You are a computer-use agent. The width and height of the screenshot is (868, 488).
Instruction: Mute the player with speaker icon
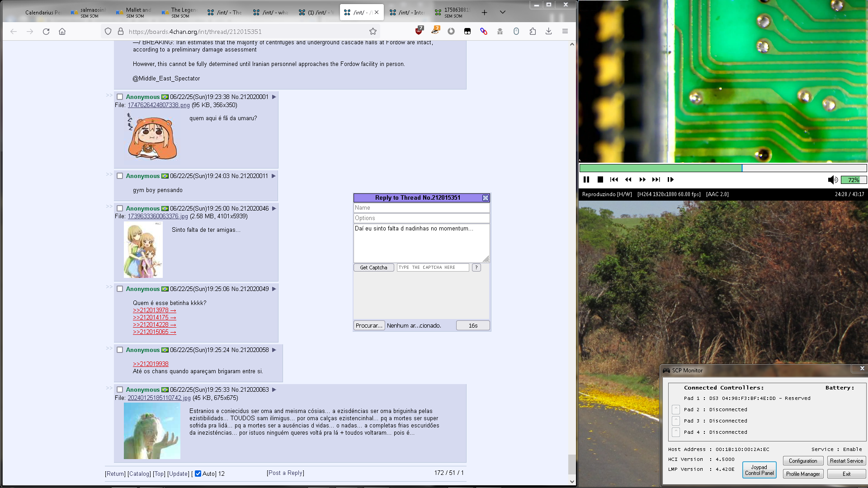pos(833,180)
